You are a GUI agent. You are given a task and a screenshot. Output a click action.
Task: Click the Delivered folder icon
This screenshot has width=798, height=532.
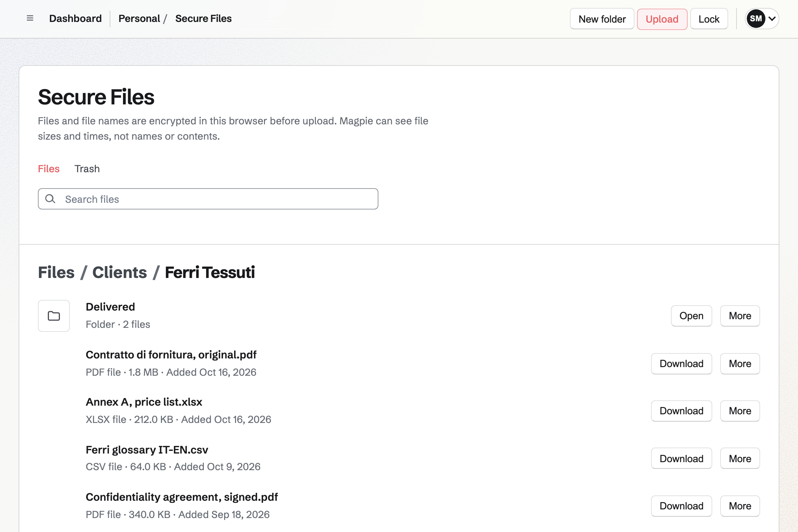(x=54, y=316)
